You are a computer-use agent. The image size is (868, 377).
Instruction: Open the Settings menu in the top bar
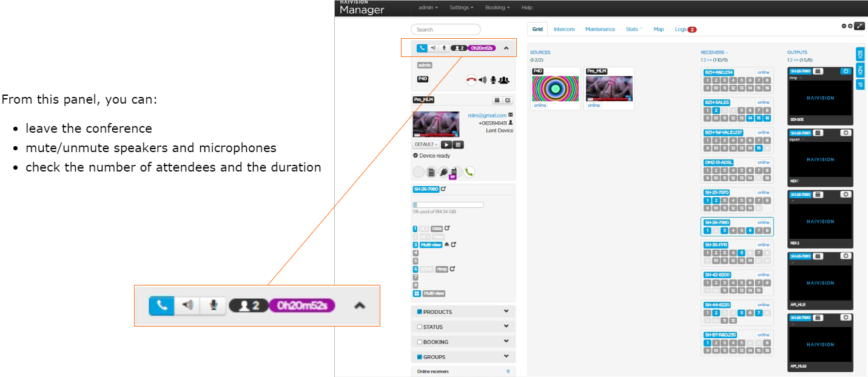pyautogui.click(x=461, y=7)
